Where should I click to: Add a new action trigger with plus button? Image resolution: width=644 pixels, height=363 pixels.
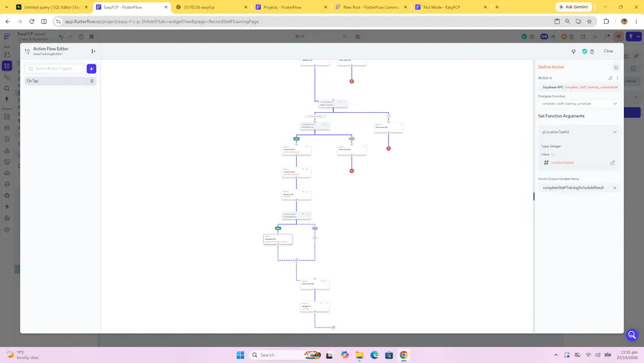[x=91, y=68]
